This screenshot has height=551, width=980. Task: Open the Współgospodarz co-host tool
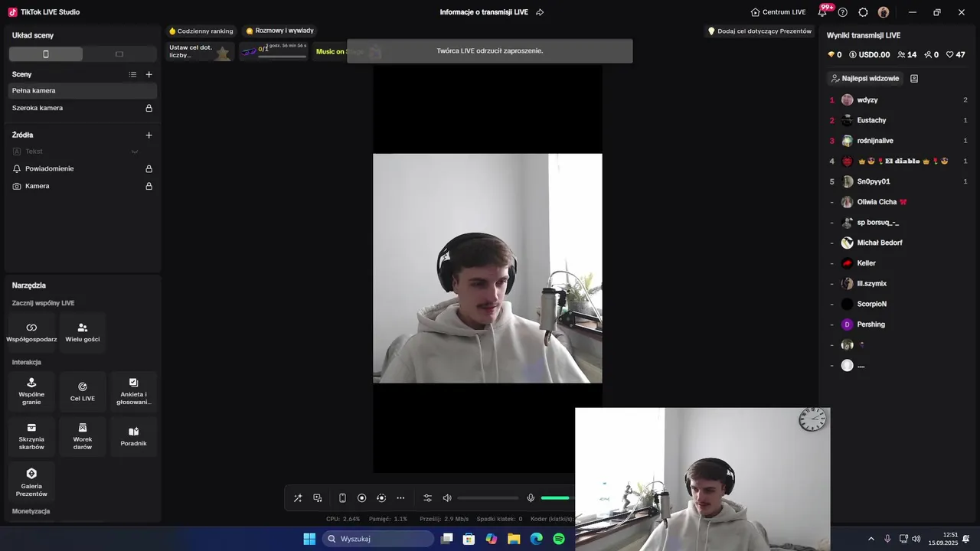[31, 332]
